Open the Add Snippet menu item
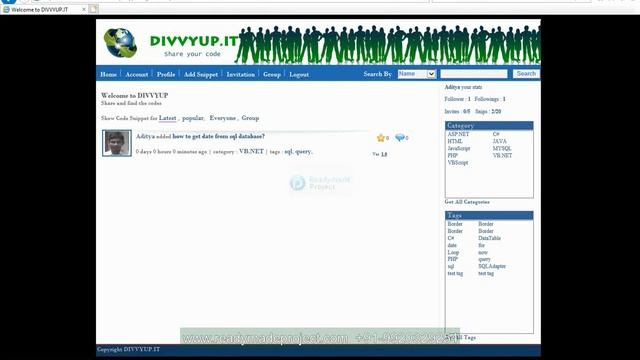Viewport: 640px width, 360px height. [201, 74]
